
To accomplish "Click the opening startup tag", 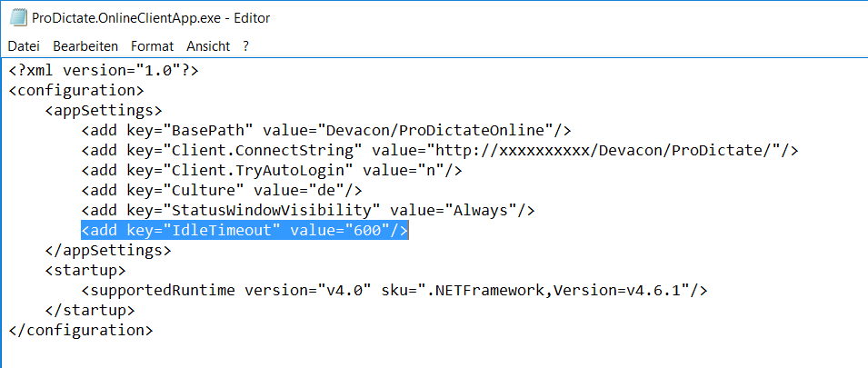I will pyautogui.click(x=85, y=271).
